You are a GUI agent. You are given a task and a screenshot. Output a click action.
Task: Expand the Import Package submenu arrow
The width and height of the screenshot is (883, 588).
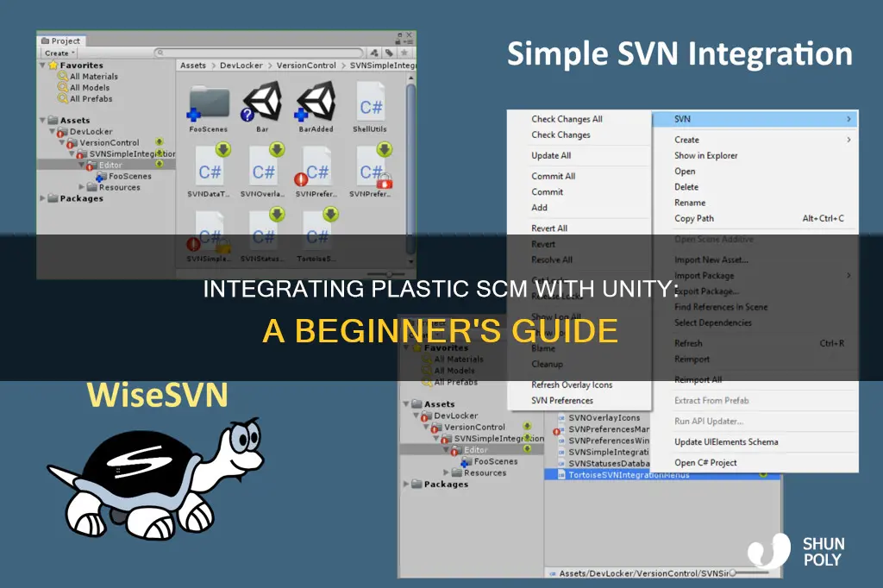[849, 275]
